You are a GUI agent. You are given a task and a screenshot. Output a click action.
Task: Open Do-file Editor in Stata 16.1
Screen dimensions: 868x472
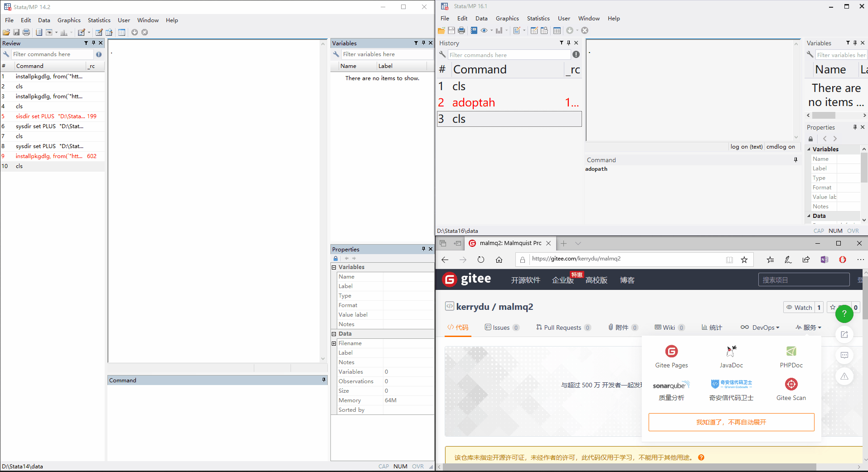click(517, 30)
